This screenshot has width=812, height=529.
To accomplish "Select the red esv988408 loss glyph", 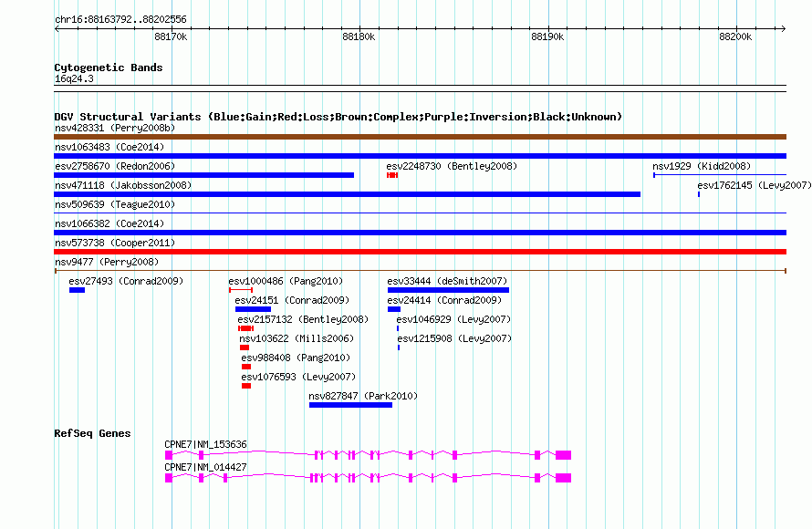I will [246, 367].
